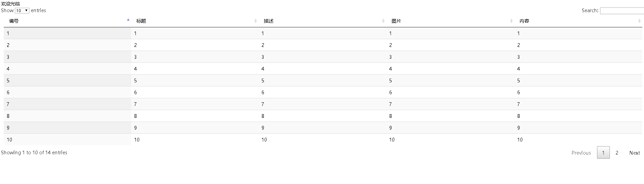Click the 欢迎光临 welcome text
644x184 pixels.
tap(10, 4)
